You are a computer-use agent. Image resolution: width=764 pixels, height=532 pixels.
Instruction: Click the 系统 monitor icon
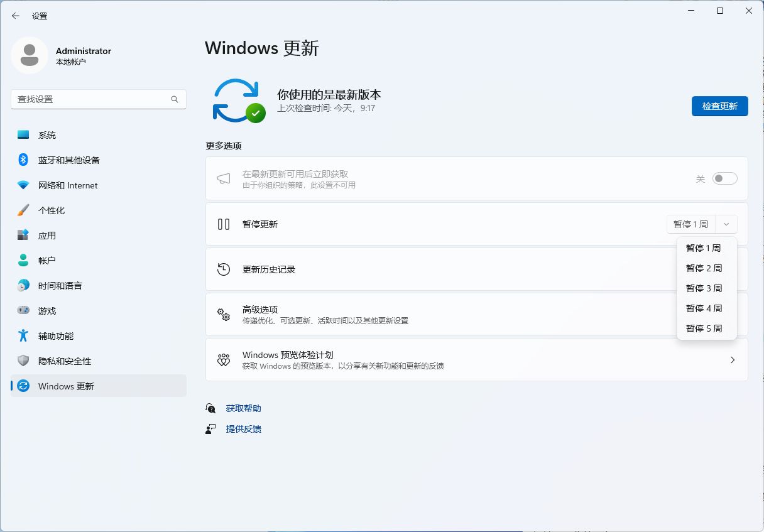pos(23,135)
